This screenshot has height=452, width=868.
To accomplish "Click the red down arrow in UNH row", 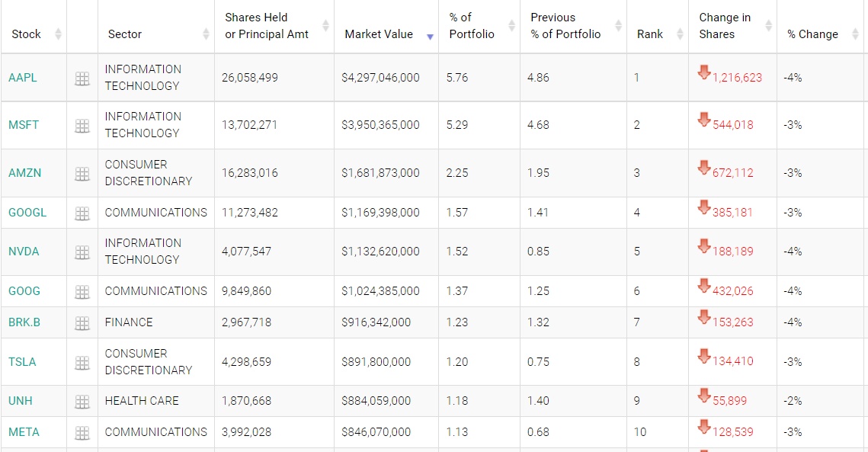I will pos(704,396).
